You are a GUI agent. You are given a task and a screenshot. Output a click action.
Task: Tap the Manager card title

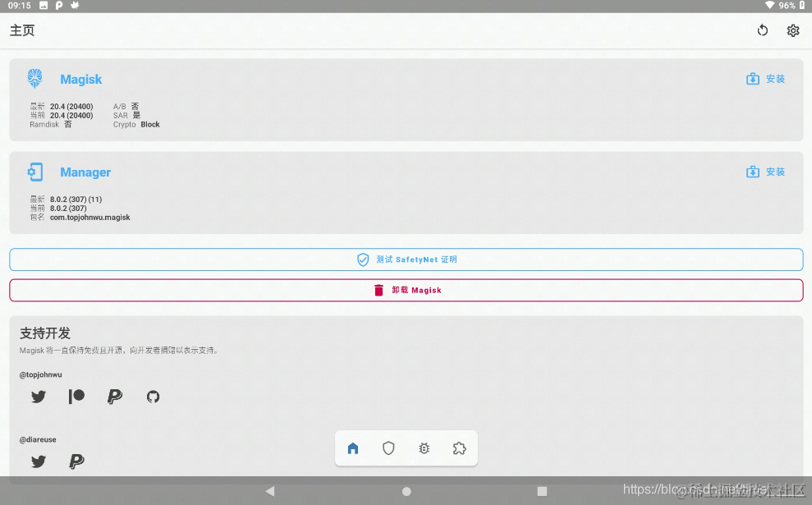[x=85, y=172]
